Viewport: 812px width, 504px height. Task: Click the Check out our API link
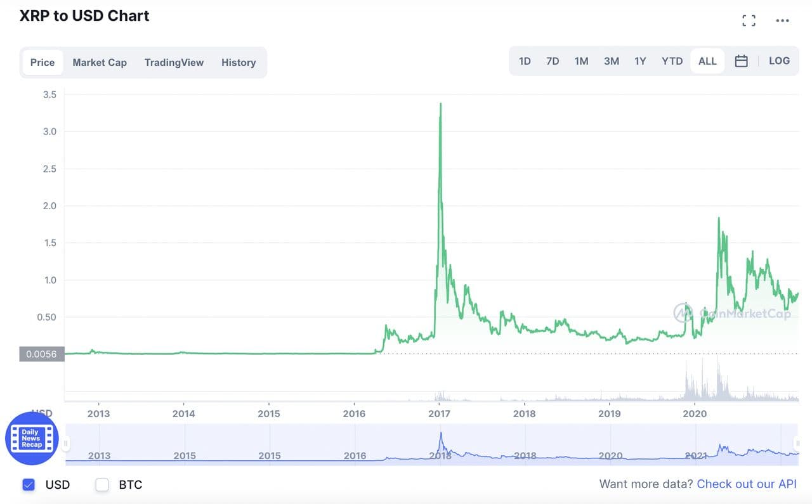(x=746, y=484)
